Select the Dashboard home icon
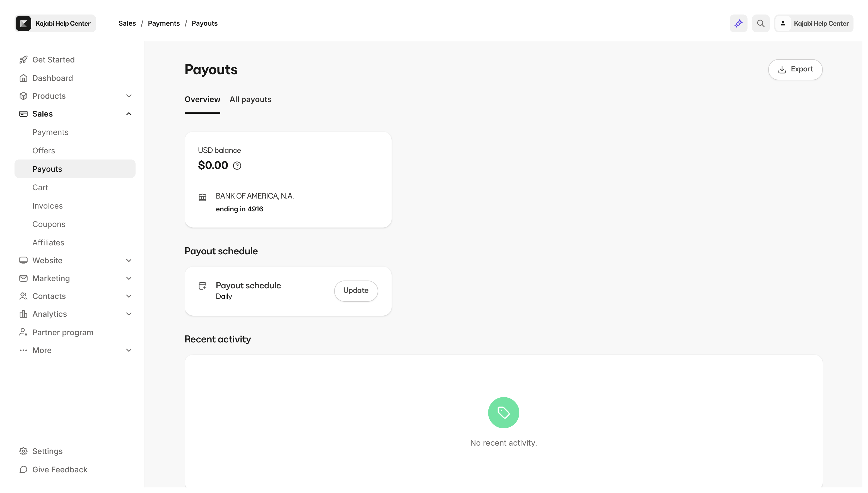868x493 pixels. (23, 78)
